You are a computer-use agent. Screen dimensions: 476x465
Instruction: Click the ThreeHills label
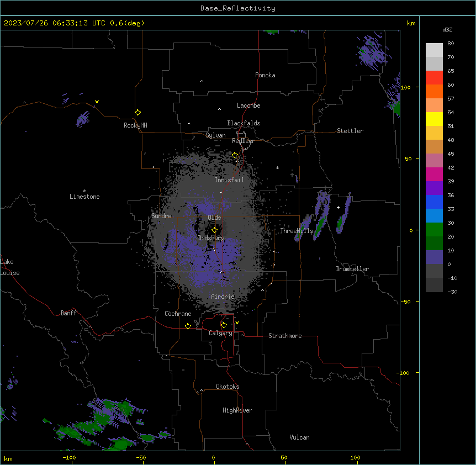point(297,231)
